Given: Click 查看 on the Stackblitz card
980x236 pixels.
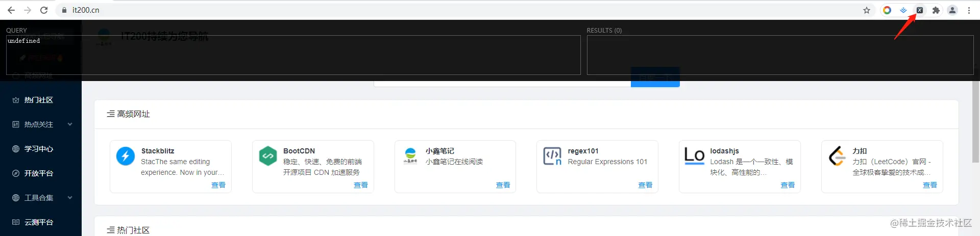Looking at the screenshot, I should [218, 185].
